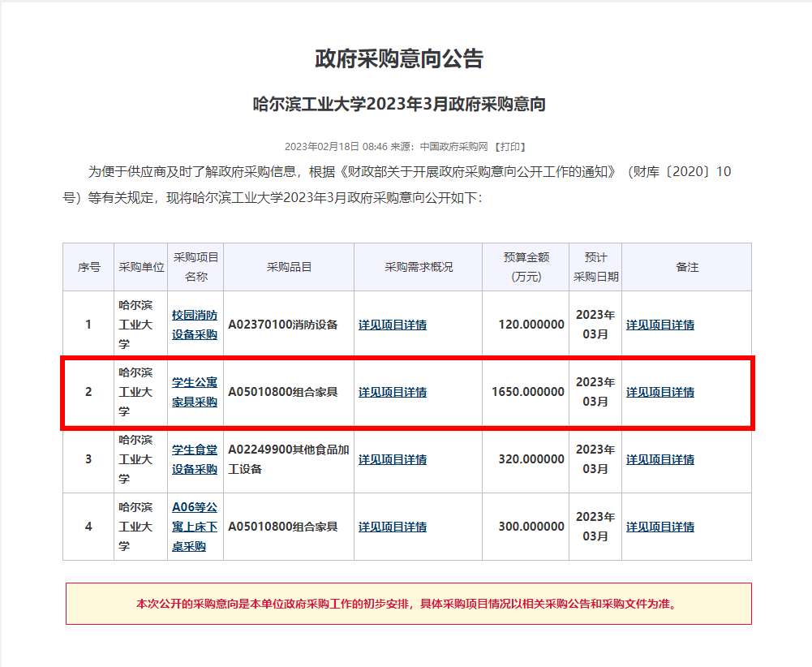
Task: Click serial number 1 in the table
Action: point(88,325)
